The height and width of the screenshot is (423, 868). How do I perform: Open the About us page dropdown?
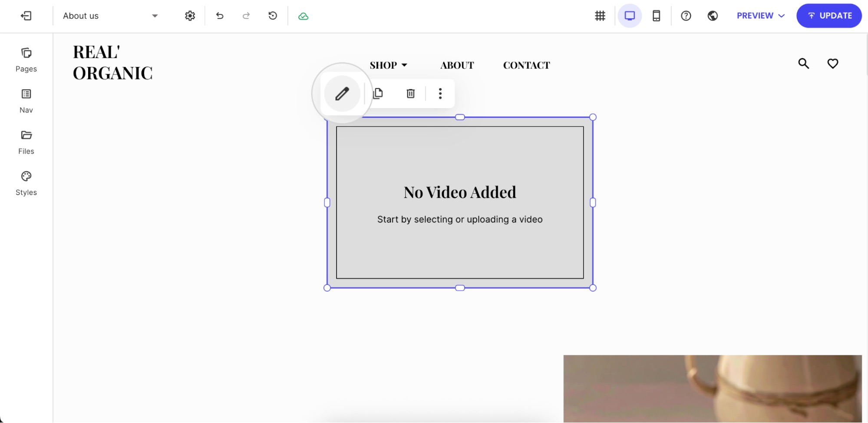[x=110, y=16]
